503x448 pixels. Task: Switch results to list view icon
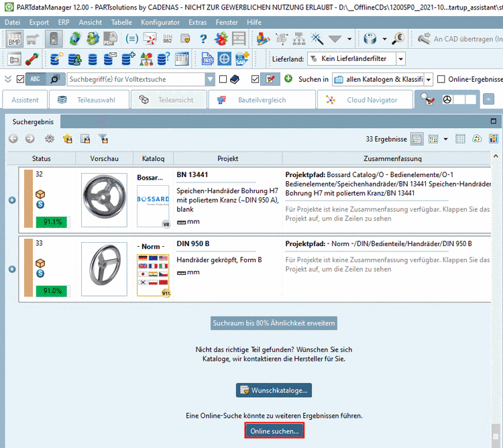coord(416,139)
